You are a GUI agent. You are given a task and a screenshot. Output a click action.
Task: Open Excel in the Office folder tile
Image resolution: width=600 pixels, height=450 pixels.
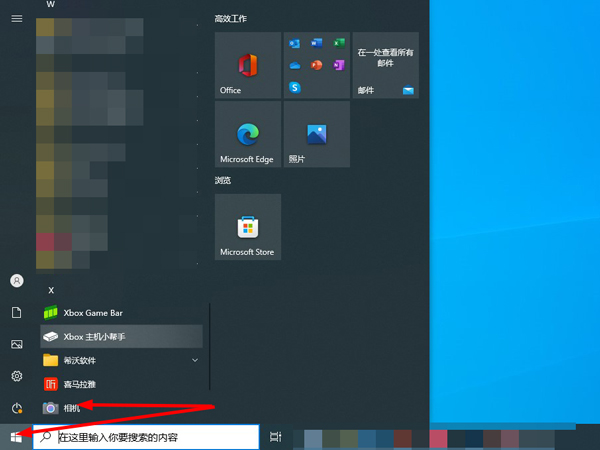tap(339, 43)
